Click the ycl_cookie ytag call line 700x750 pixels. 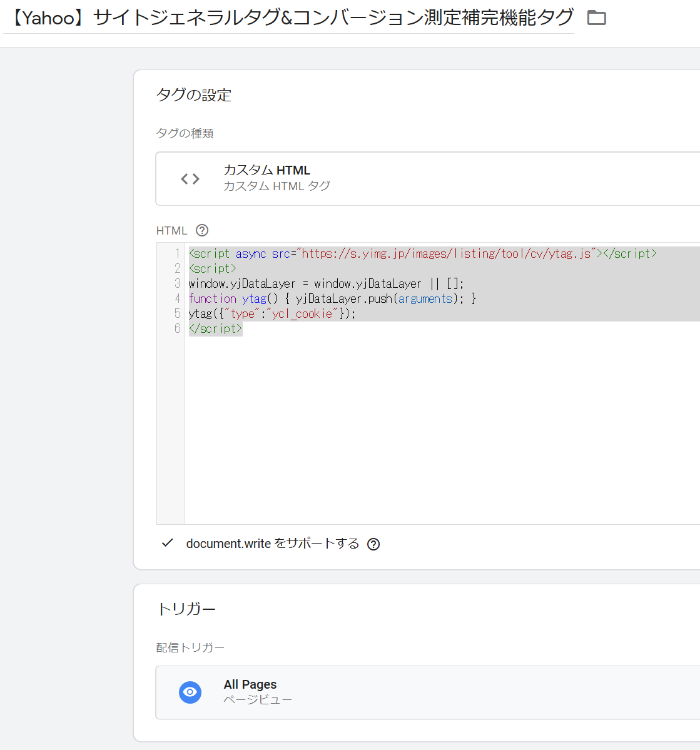[x=272, y=314]
